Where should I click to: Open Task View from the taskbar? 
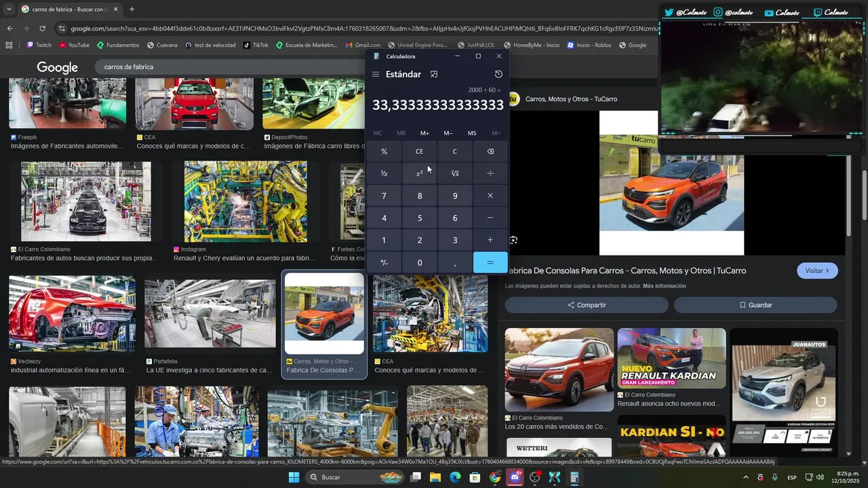point(416,477)
